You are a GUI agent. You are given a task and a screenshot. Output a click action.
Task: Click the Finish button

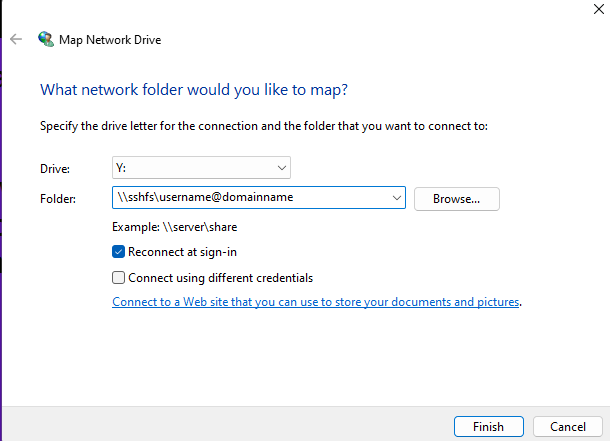(489, 427)
